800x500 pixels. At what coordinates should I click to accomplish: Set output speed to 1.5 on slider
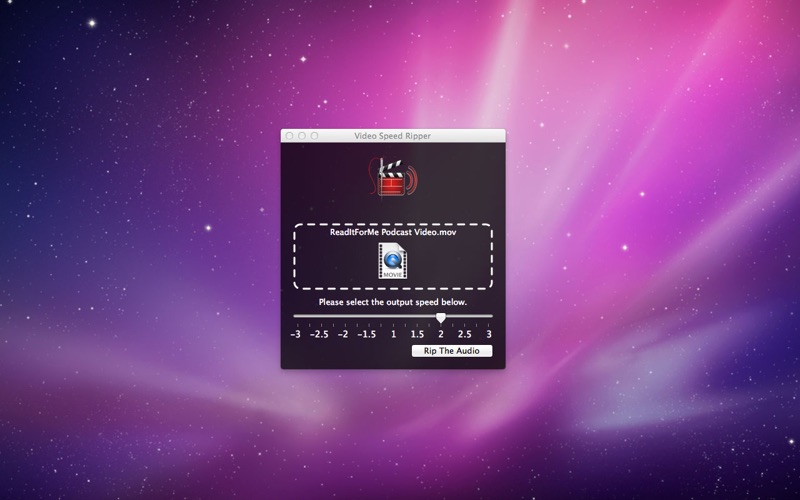[417, 317]
